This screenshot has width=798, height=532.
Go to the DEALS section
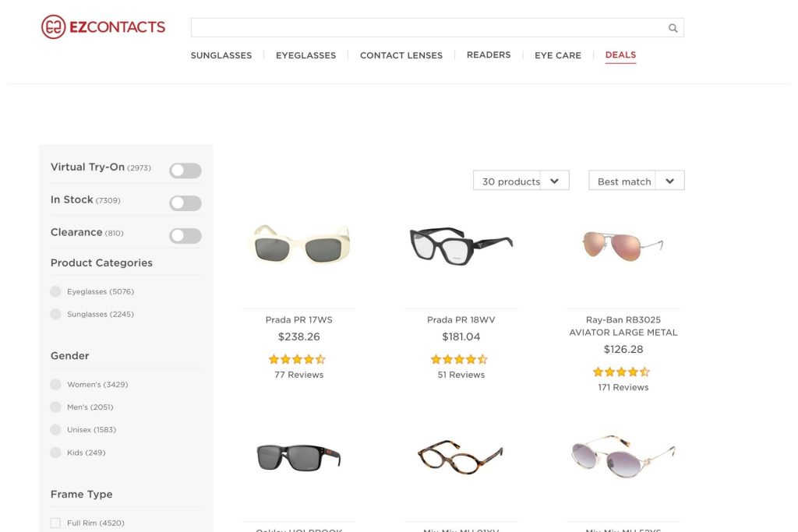coord(620,55)
